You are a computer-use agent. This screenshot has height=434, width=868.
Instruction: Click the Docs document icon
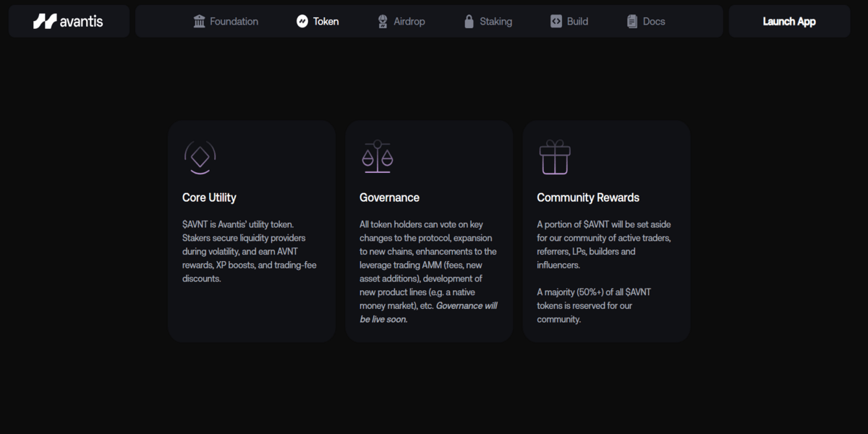point(632,21)
